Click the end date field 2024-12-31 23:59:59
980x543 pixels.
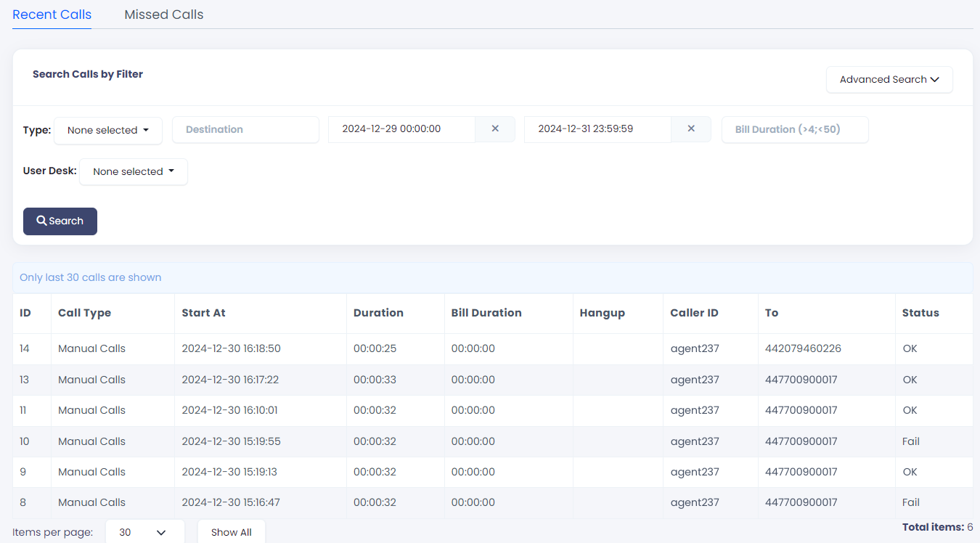597,128
